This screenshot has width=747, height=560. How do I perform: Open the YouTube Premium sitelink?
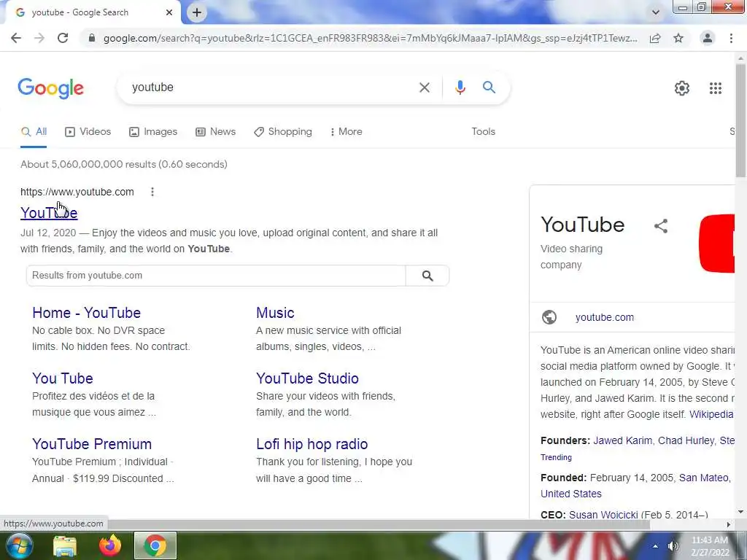click(x=92, y=444)
